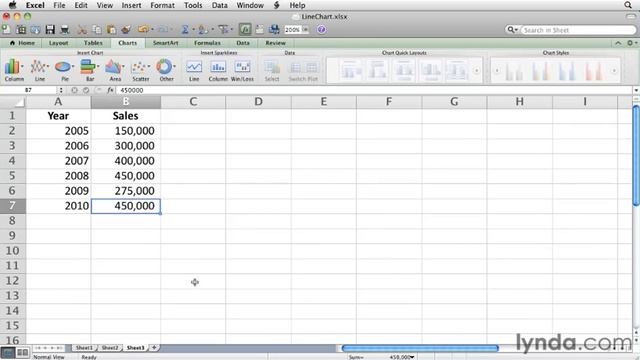Toggle the formula builder fx toolbar icon
Image resolution: width=640 pixels, height=360 pixels.
tap(245, 29)
